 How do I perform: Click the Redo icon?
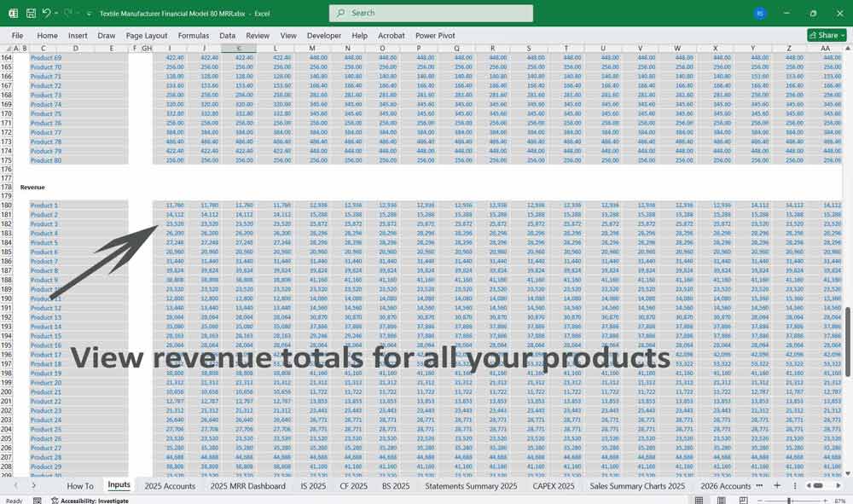pos(69,12)
